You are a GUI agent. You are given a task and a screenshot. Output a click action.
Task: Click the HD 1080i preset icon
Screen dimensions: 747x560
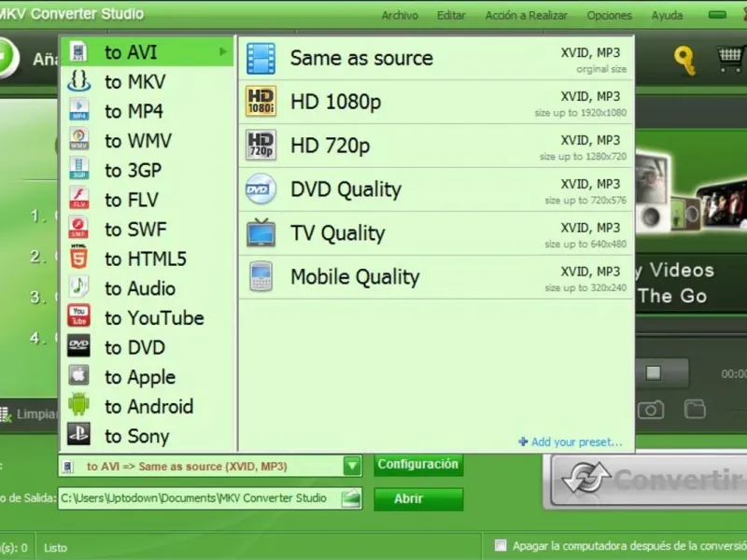(261, 102)
